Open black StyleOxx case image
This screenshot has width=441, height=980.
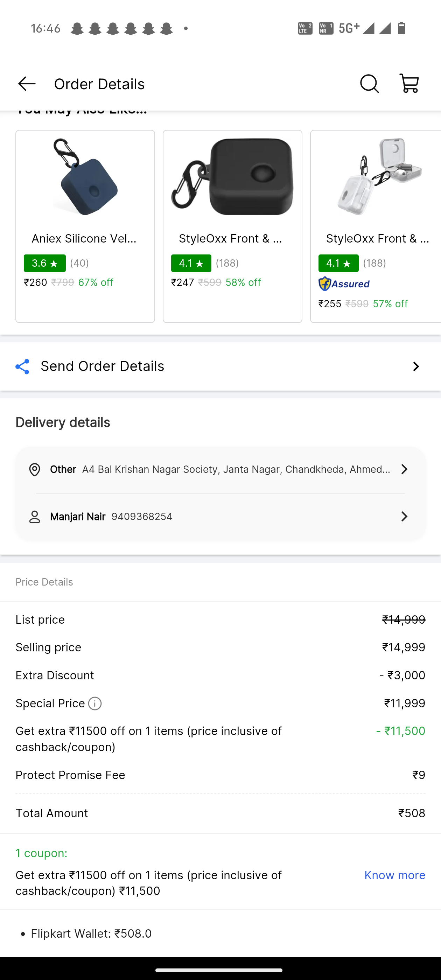(x=232, y=177)
